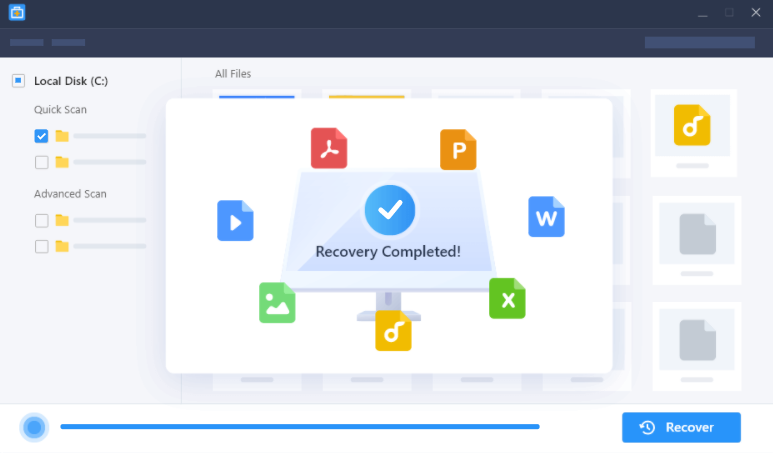Check the first Advanced Scan folder checkbox
This screenshot has width=773, height=453.
(41, 220)
